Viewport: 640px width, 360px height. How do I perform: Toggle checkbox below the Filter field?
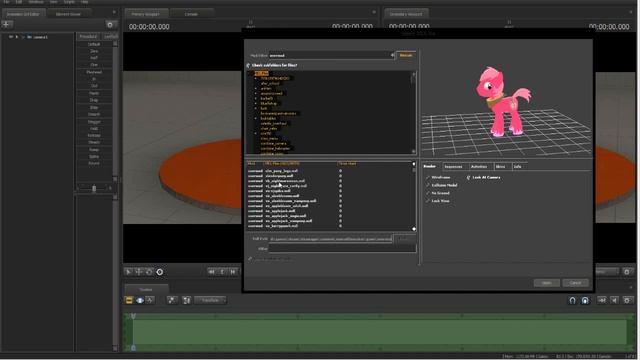click(250, 259)
